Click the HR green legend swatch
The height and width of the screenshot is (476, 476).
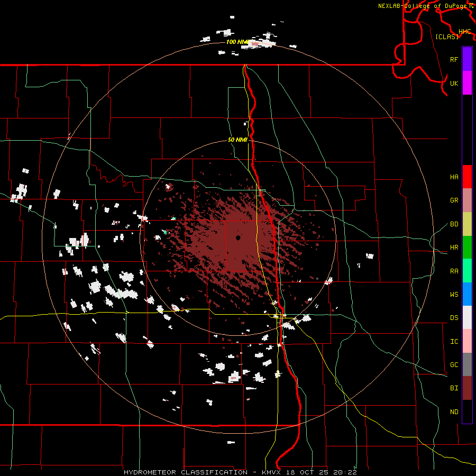tap(467, 248)
